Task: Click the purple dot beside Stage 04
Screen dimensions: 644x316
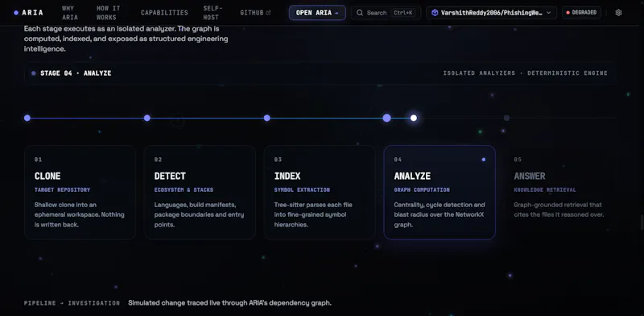Action: click(34, 73)
